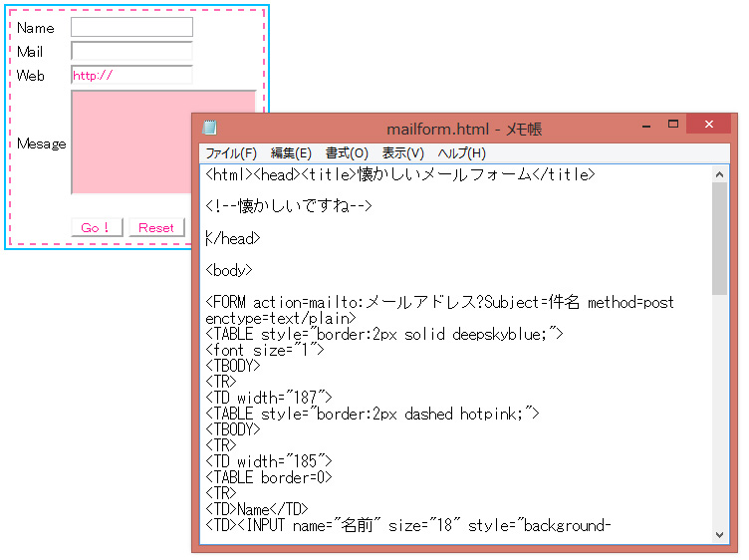This screenshot has width=749, height=560.
Task: Click the Go ! button
Action: coord(97,227)
